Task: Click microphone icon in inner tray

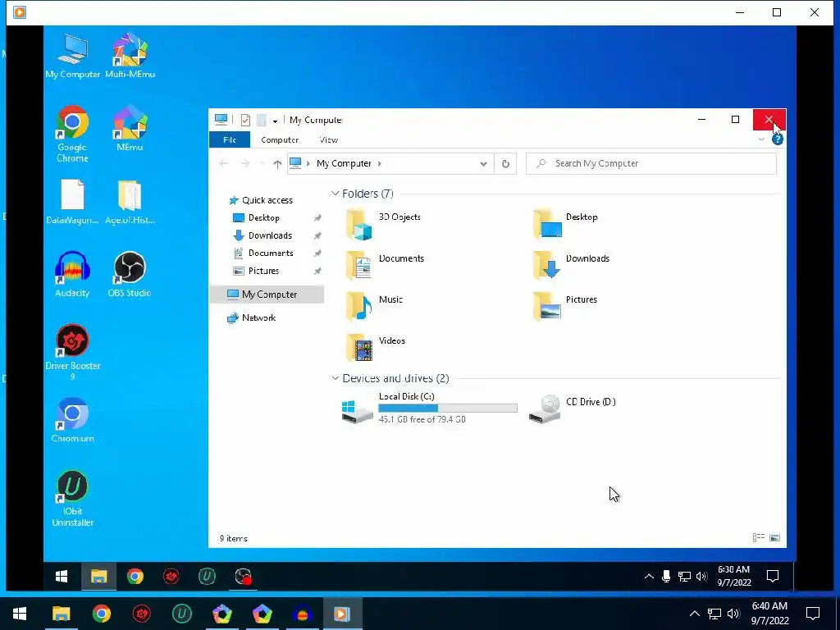Action: 666,577
